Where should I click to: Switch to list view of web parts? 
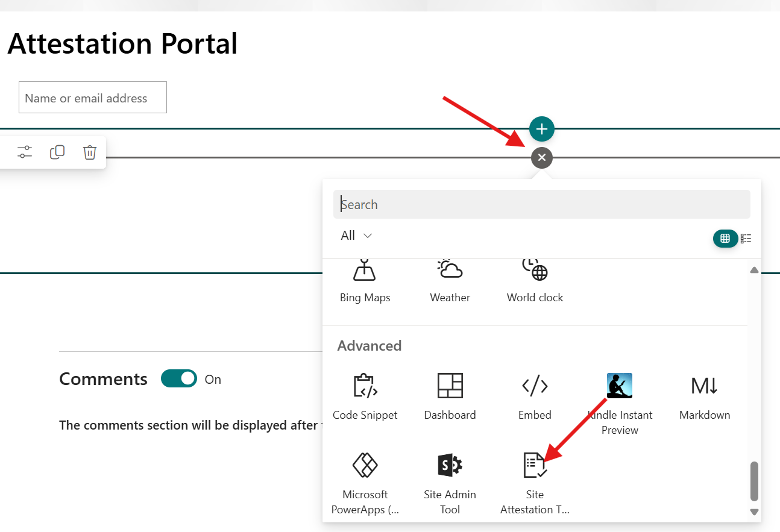click(x=746, y=239)
